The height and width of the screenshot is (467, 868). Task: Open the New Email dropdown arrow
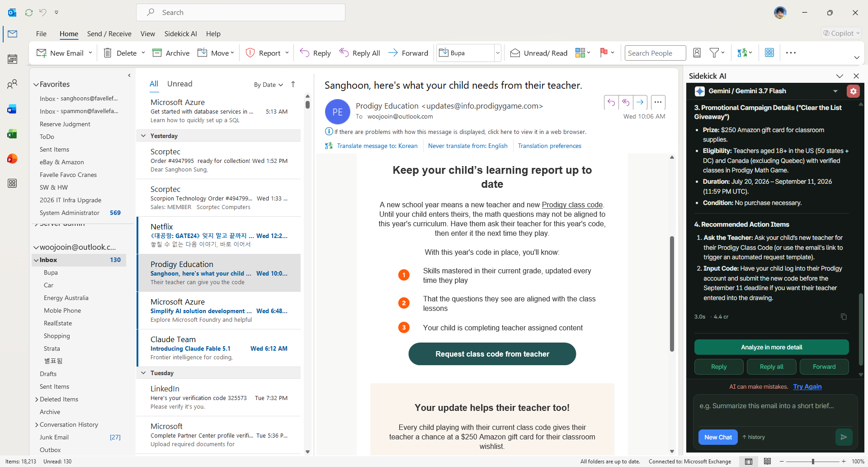[x=90, y=52]
